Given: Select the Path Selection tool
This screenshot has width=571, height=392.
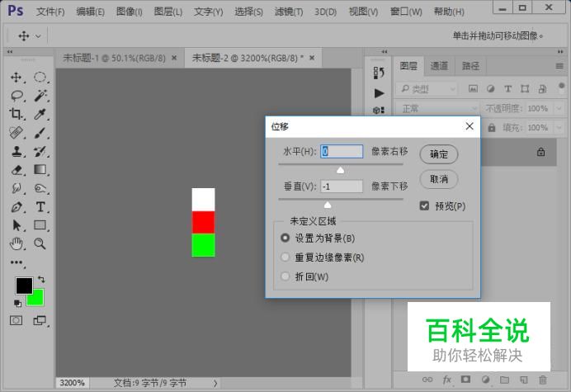Looking at the screenshot, I should click(16, 225).
